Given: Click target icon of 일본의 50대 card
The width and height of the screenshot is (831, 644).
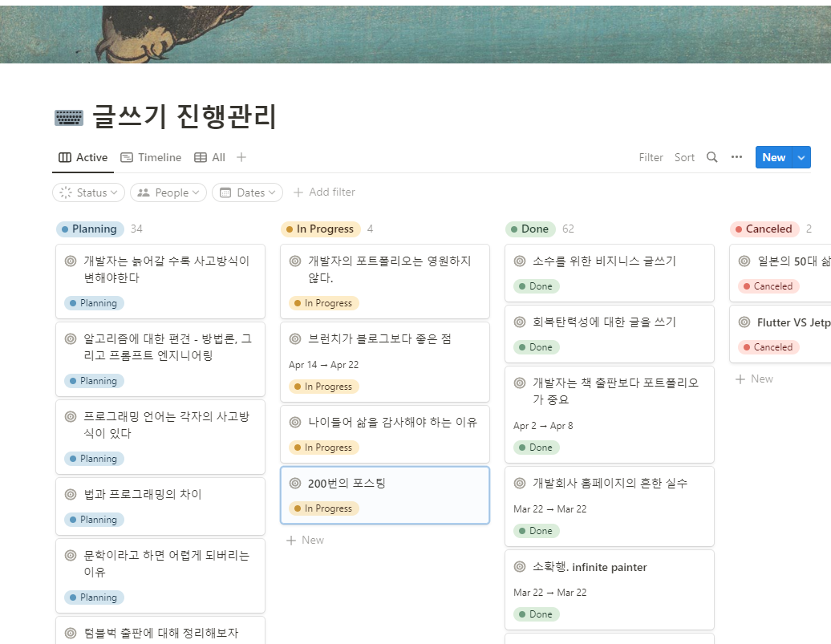Looking at the screenshot, I should click(744, 261).
